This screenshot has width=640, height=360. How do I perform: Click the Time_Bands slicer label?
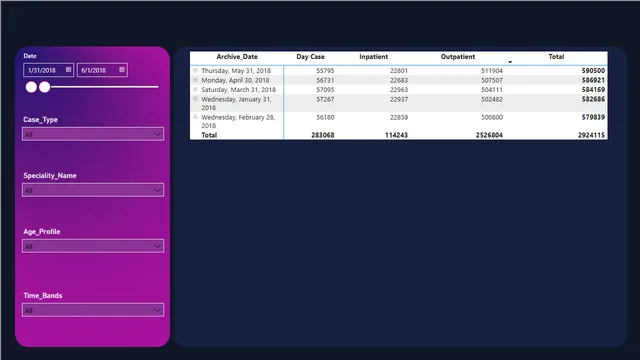43,296
